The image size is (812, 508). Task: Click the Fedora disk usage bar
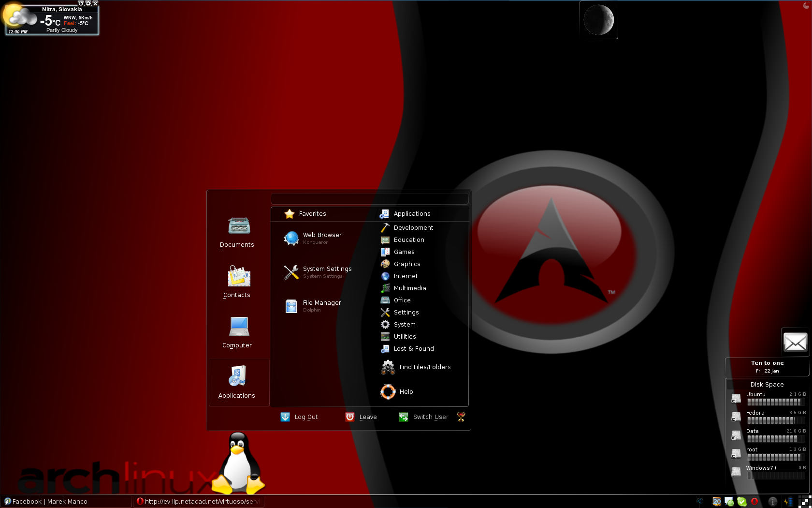(x=776, y=420)
